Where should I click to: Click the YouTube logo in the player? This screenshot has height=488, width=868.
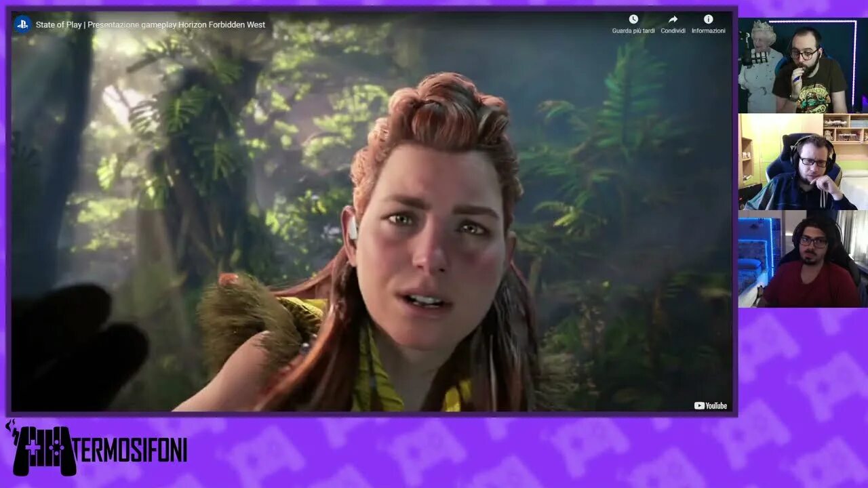click(x=711, y=405)
